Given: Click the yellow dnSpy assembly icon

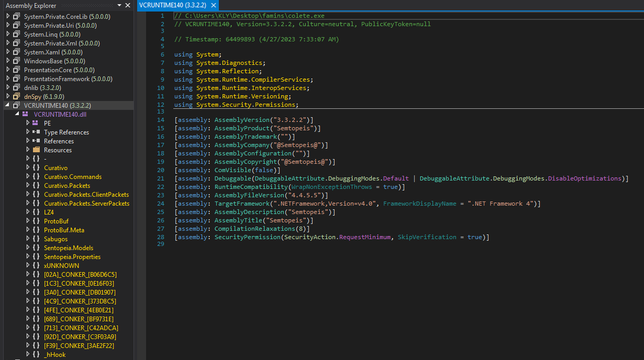Looking at the screenshot, I should click(17, 97).
